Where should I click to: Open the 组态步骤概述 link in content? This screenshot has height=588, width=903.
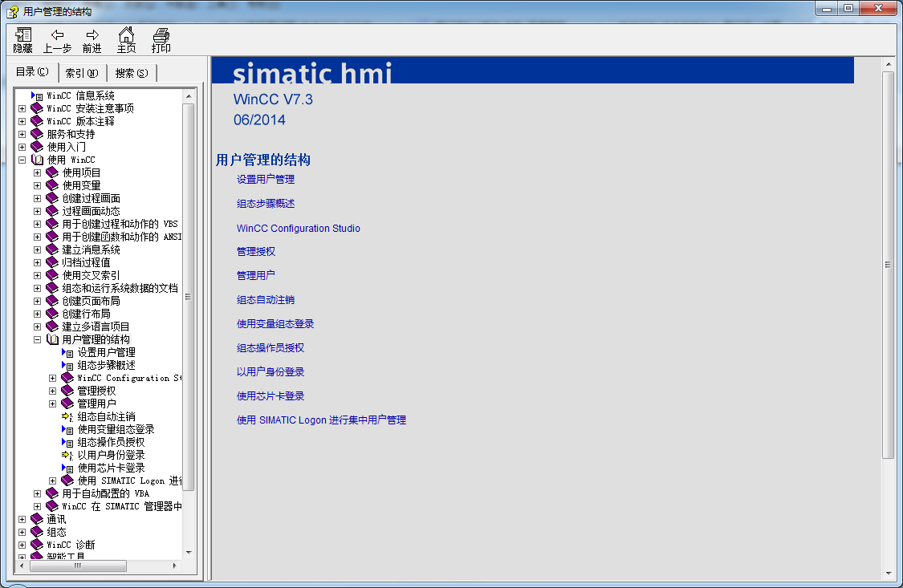tap(266, 204)
